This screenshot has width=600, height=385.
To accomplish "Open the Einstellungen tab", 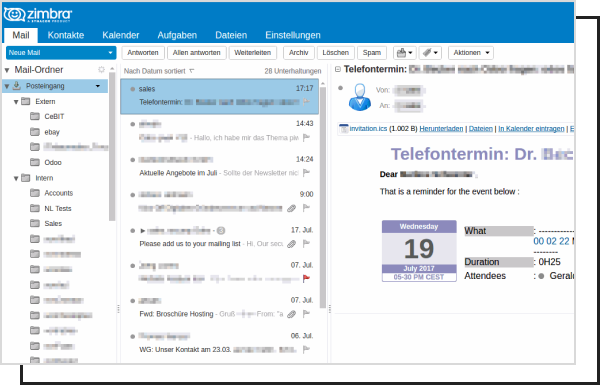I will pyautogui.click(x=293, y=35).
